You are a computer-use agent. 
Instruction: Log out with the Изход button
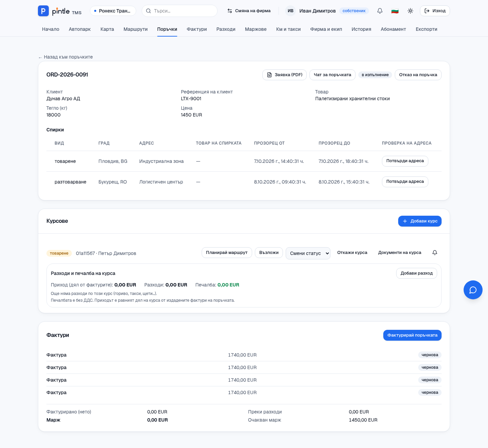point(435,11)
